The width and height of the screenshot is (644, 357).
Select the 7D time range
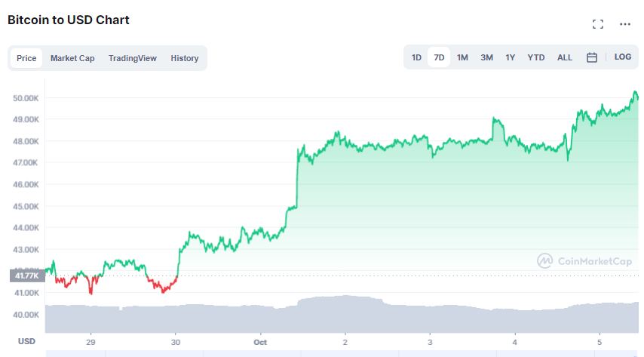[439, 57]
